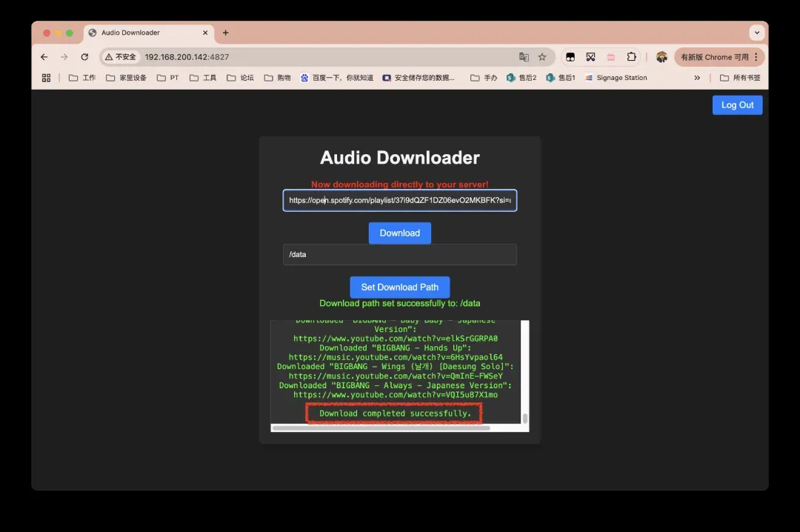Open the translate page icon in address bar
Screen dimensions: 800x532
click(524, 57)
